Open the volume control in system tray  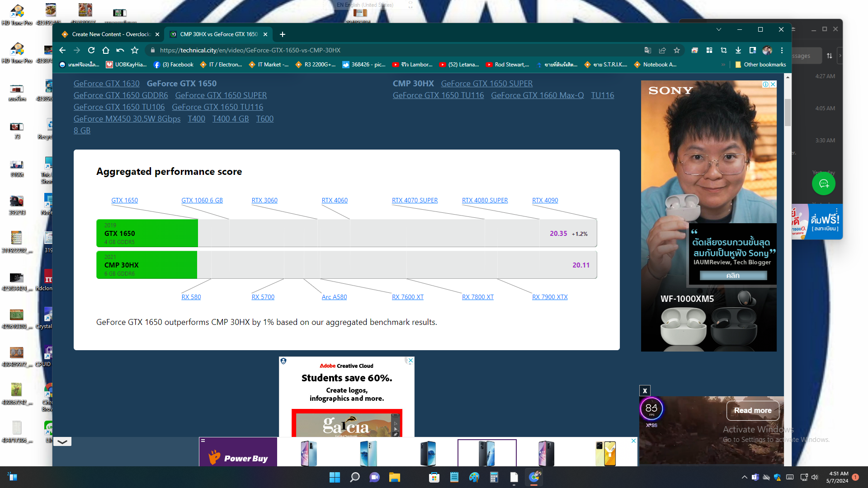tap(815, 477)
